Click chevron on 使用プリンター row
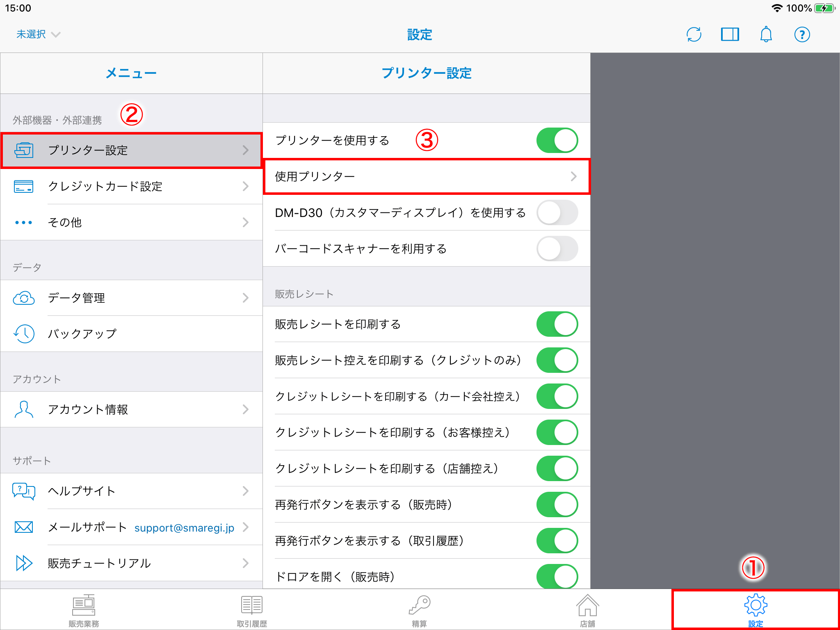This screenshot has width=840, height=630. (573, 176)
